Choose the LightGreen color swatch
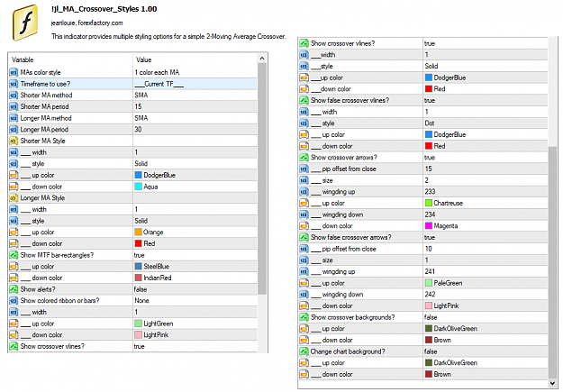Image resolution: width=563 pixels, height=392 pixels. pos(138,324)
